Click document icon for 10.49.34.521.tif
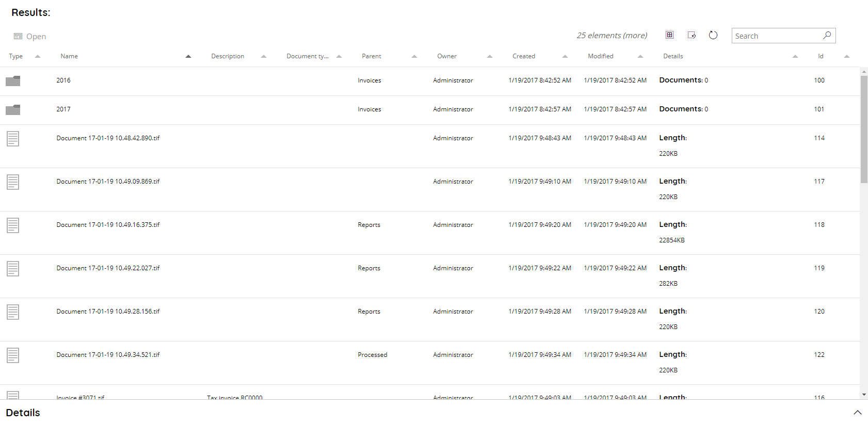The image size is (868, 425). [x=13, y=355]
